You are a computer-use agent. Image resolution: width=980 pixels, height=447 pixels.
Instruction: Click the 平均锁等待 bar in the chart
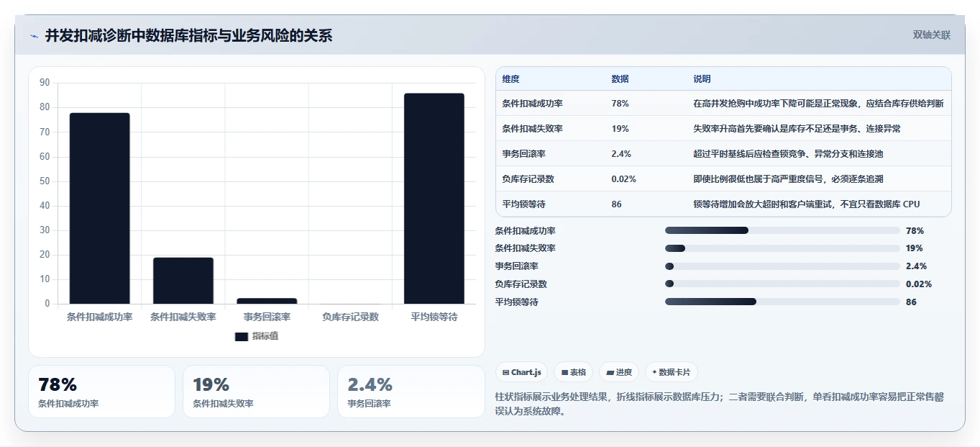(434, 199)
